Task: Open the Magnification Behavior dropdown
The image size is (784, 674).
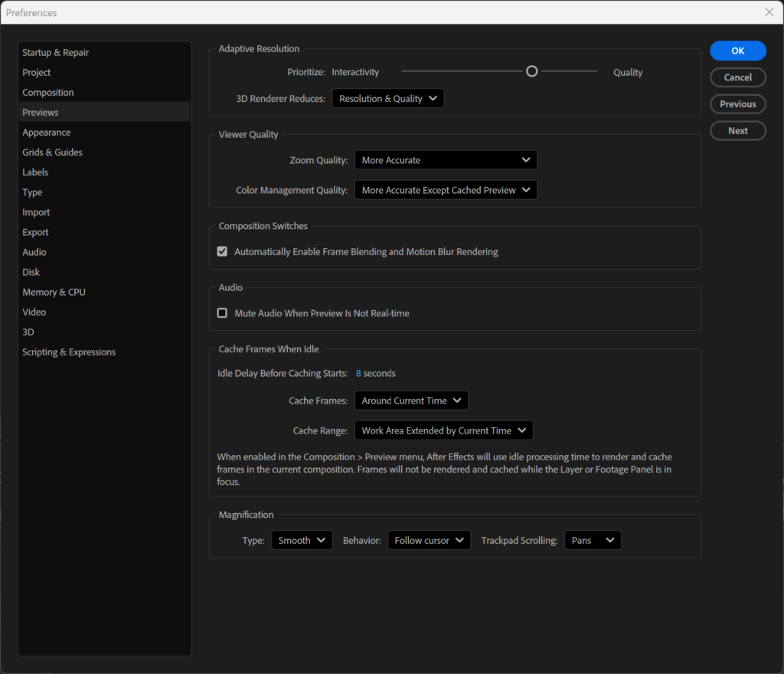Action: [x=429, y=540]
